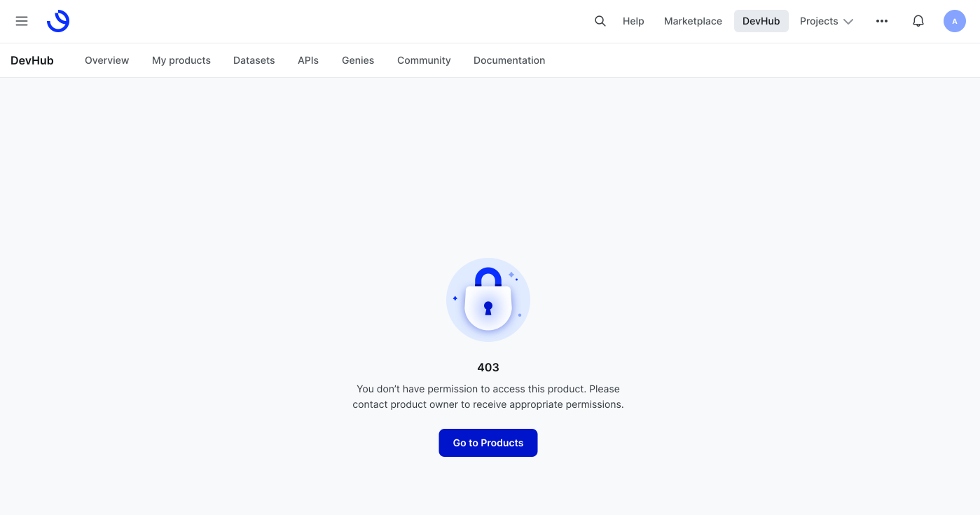980x515 pixels.
Task: Go to Marketplace
Action: (693, 21)
